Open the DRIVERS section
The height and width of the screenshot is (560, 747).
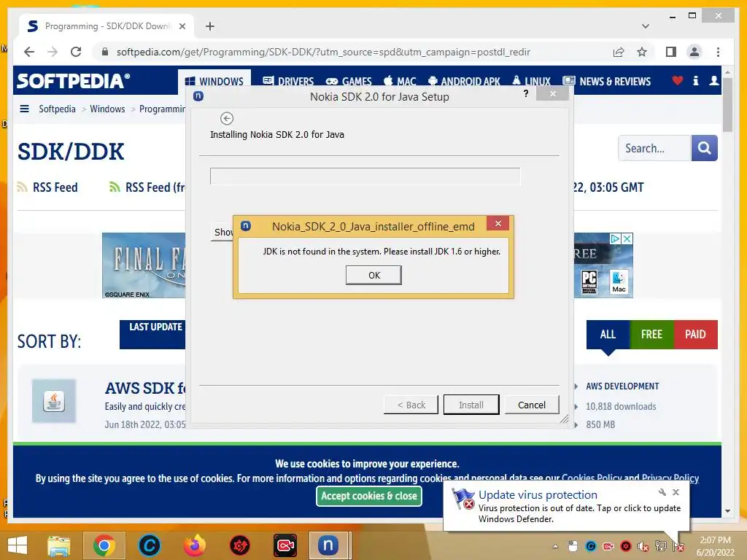point(288,82)
